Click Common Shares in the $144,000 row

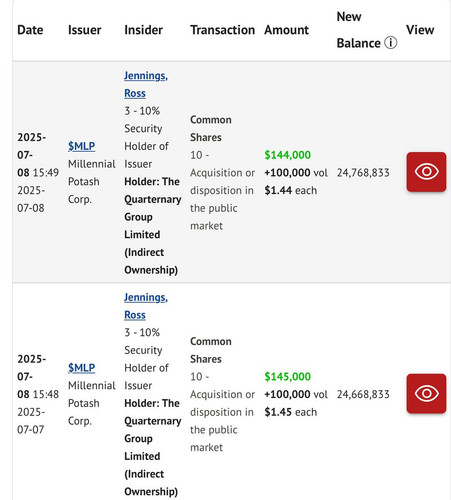[211, 129]
